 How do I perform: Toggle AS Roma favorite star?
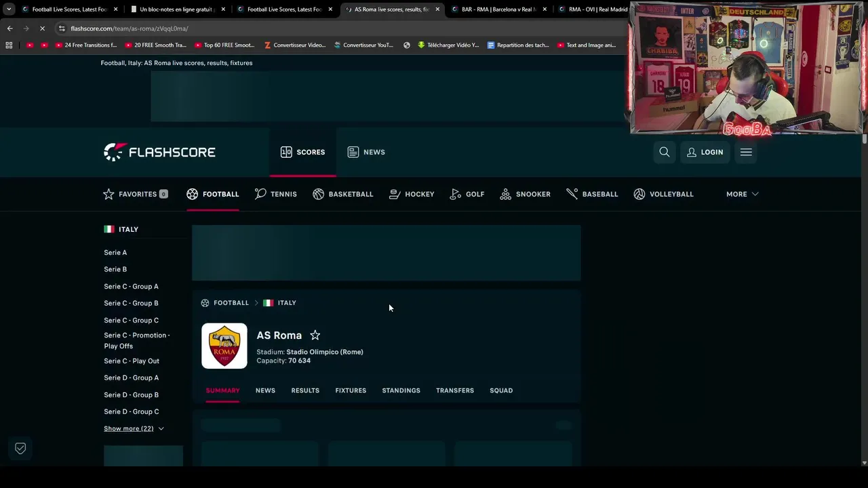315,335
